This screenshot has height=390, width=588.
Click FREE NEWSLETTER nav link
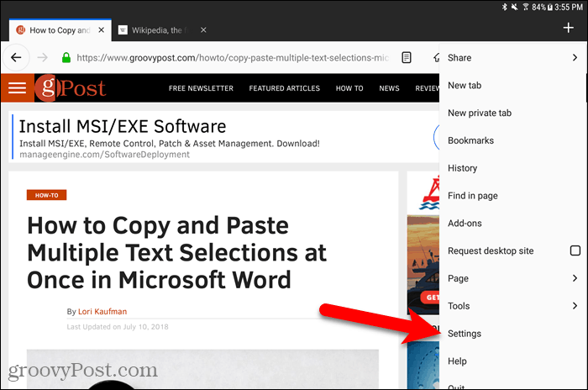201,88
